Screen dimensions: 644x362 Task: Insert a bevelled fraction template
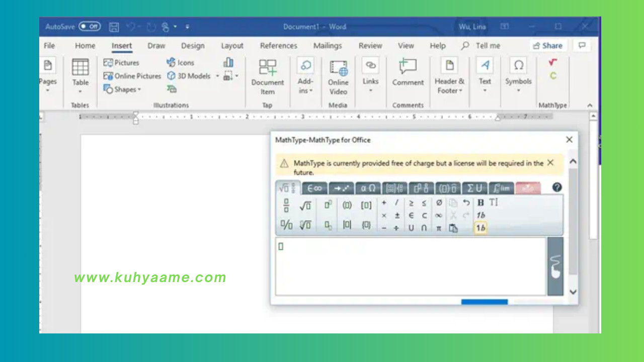tap(286, 225)
